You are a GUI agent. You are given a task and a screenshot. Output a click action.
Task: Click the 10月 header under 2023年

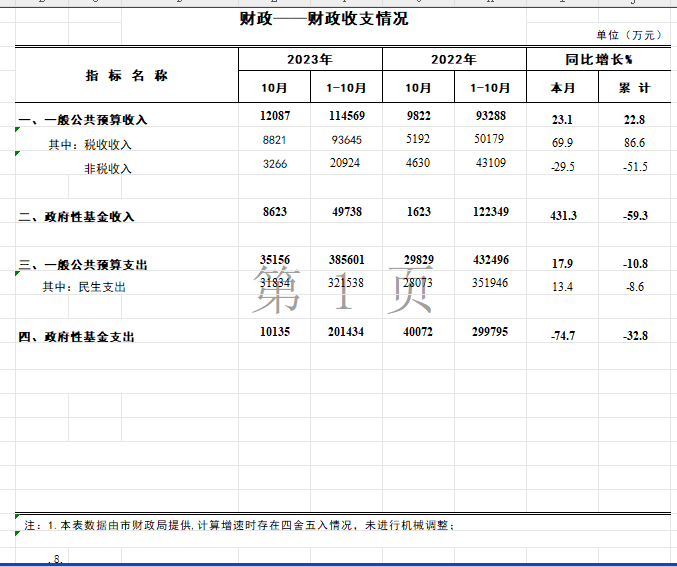click(274, 88)
